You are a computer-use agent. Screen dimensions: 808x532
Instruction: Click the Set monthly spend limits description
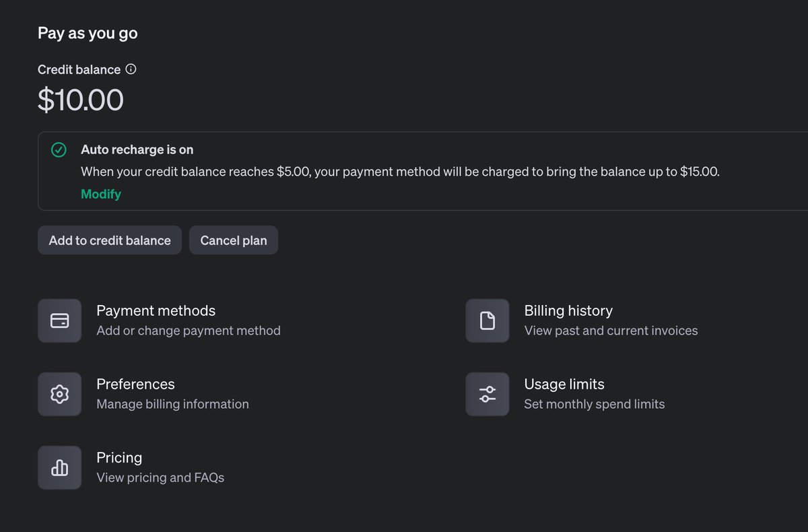594,404
